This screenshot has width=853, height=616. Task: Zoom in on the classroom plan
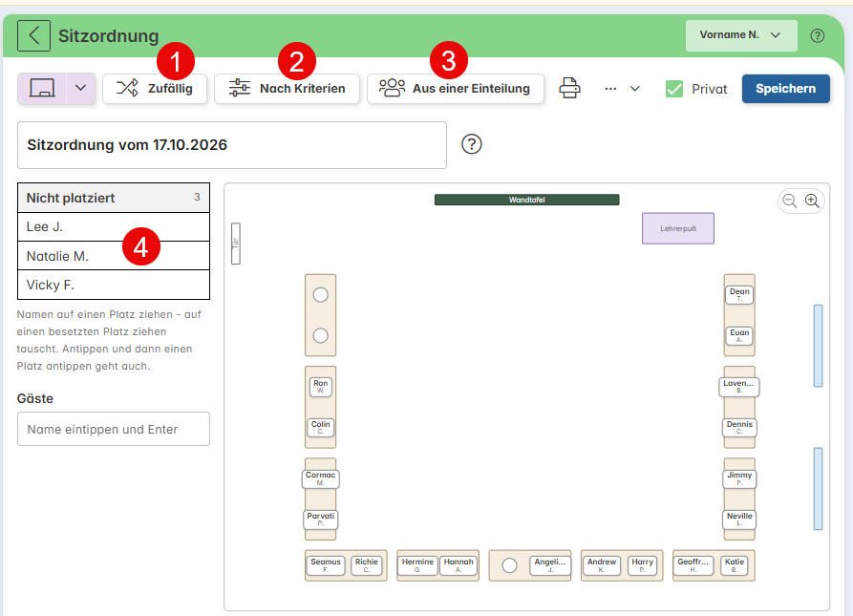(812, 201)
